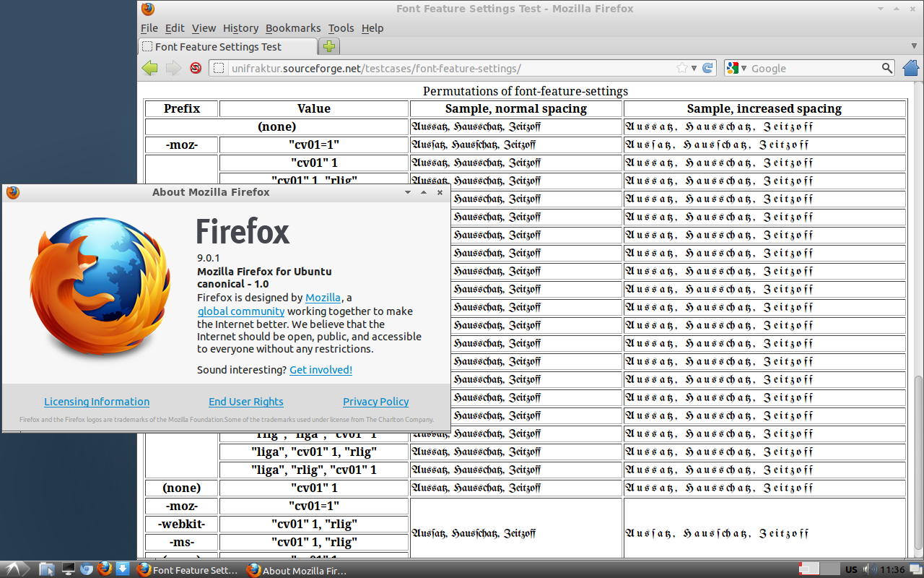This screenshot has height=578, width=924.
Task: Toggle the new tab plus button
Action: [x=328, y=46]
